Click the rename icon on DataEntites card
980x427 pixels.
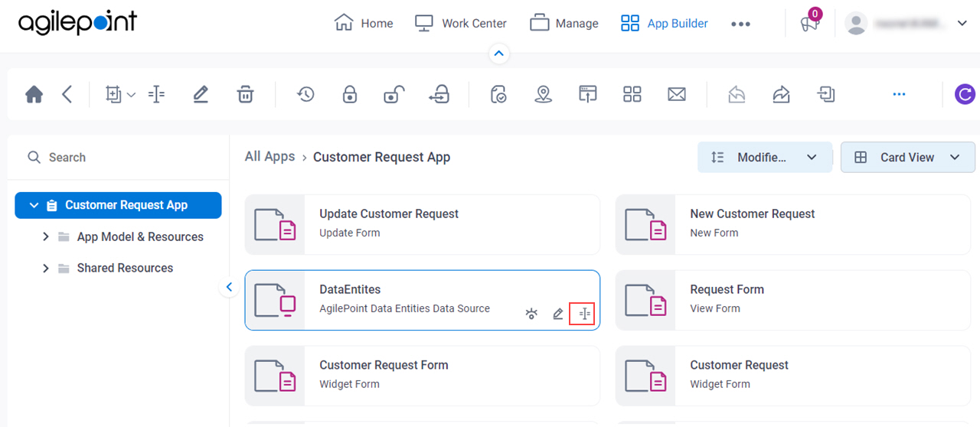coord(584,314)
